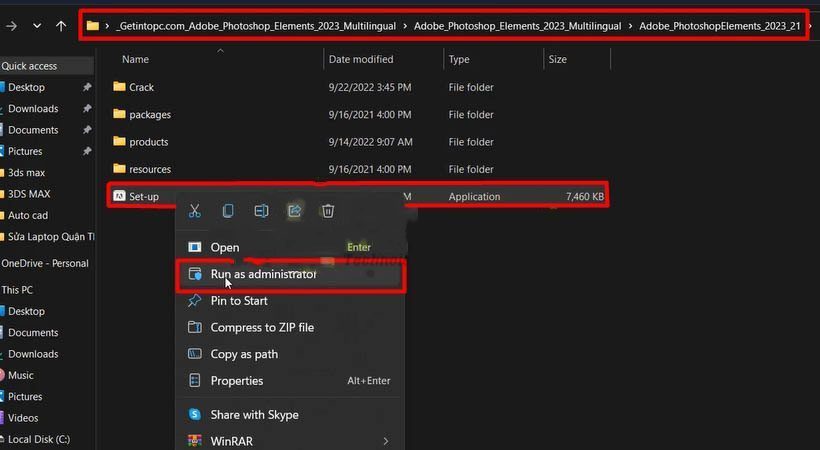Screen dimensions: 820x450
Task: Click the Crack folder icon
Action: (119, 86)
